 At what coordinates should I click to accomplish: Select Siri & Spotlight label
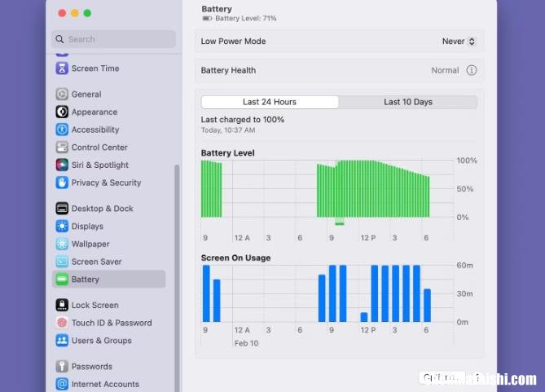click(99, 165)
